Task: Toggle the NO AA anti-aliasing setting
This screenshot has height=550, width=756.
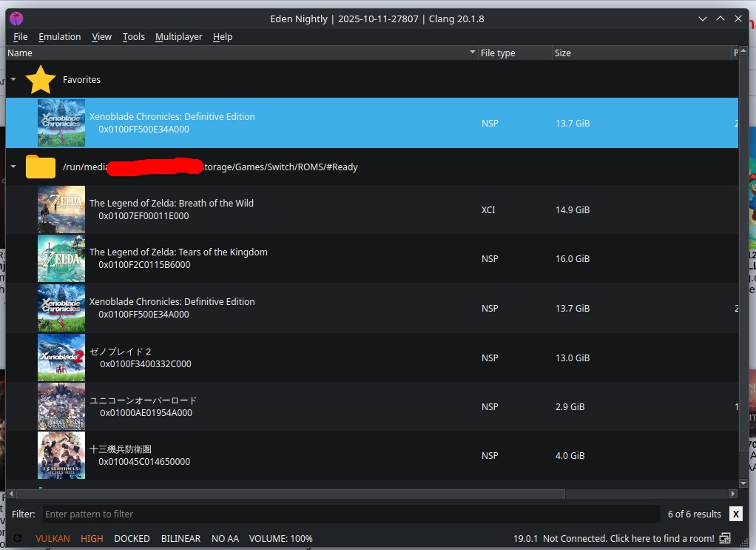Action: [225, 538]
